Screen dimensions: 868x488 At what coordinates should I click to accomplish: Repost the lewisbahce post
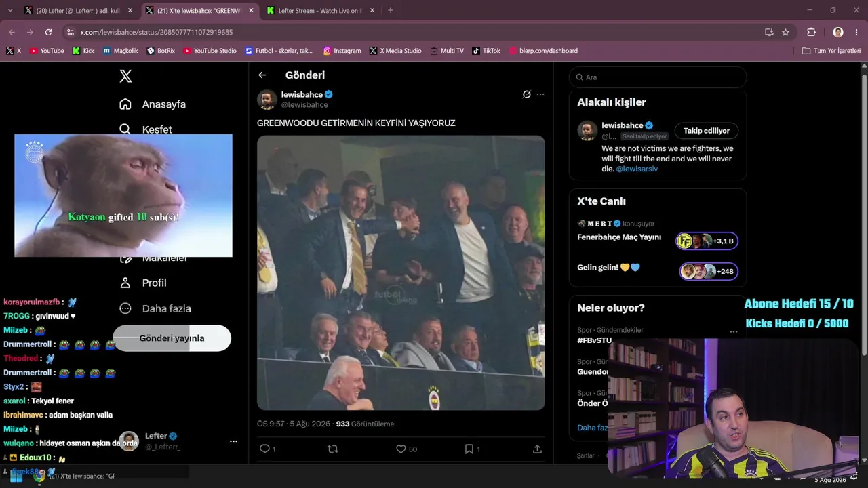pos(333,449)
